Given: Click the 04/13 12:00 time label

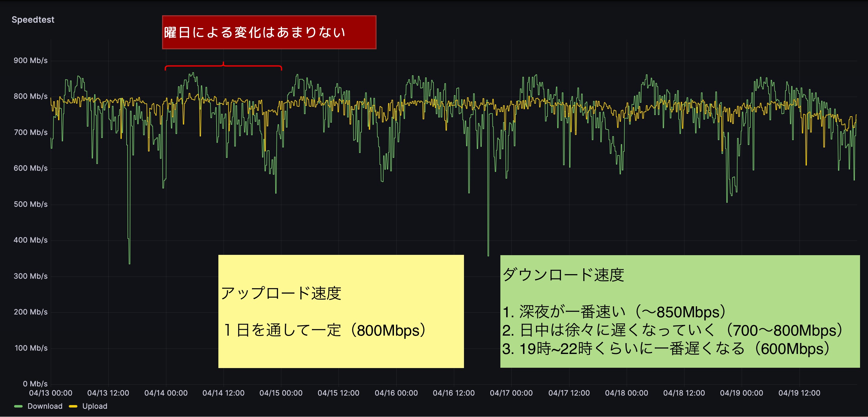Looking at the screenshot, I should 108,393.
